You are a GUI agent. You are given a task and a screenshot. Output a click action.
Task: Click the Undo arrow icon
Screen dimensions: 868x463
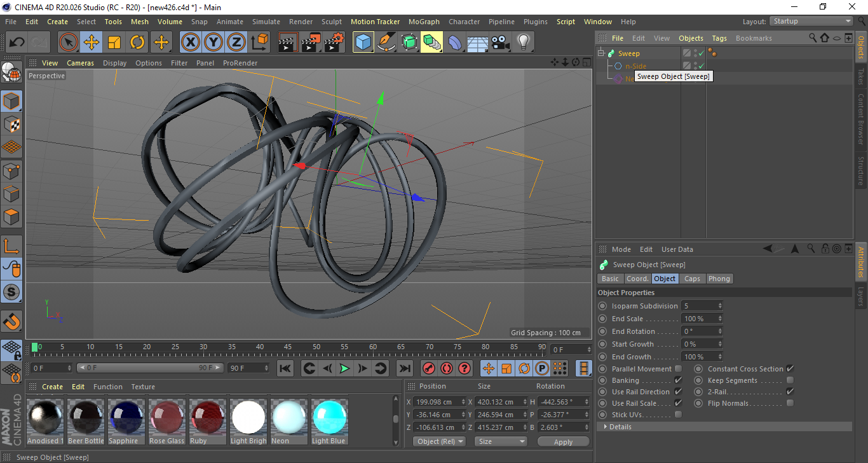point(17,43)
